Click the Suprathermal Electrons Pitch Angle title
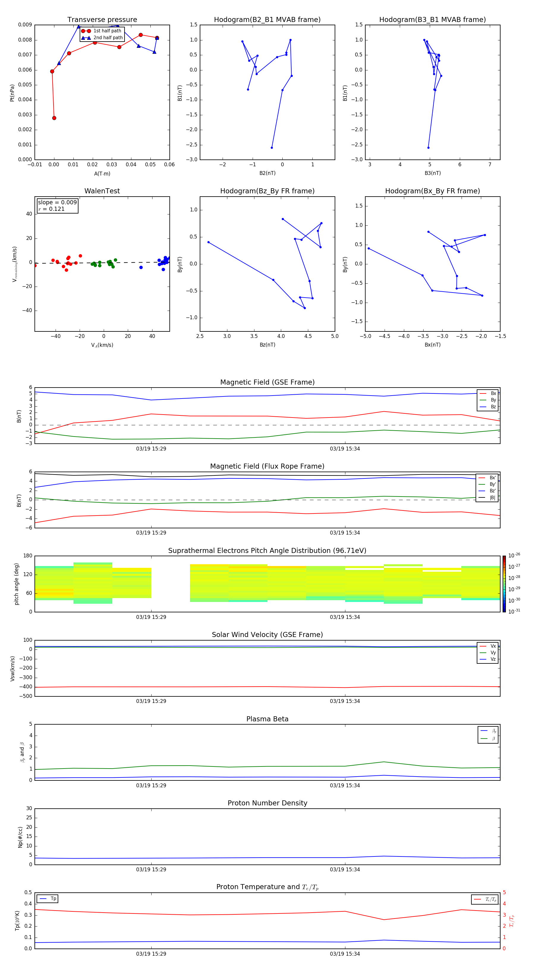The width and height of the screenshot is (535, 980). click(267, 551)
